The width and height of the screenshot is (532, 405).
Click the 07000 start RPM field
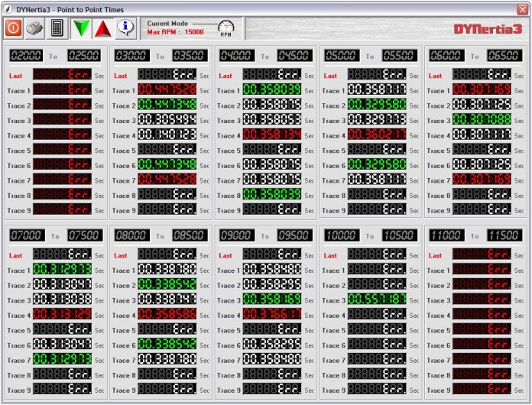pyautogui.click(x=27, y=235)
